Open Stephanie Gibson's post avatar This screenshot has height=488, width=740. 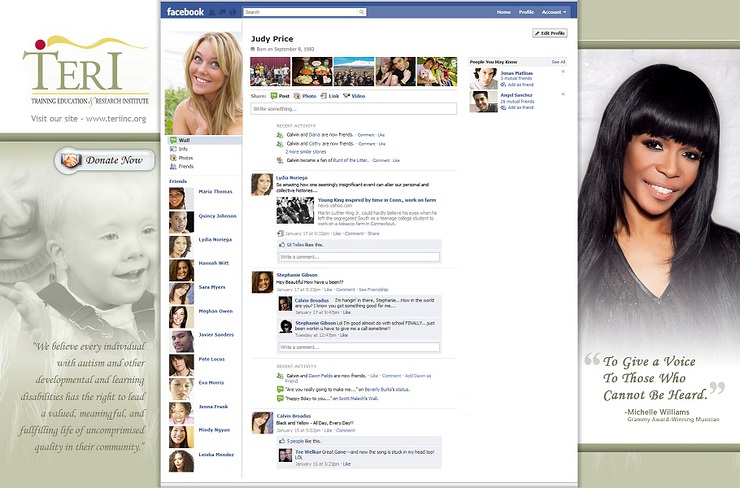click(x=262, y=282)
